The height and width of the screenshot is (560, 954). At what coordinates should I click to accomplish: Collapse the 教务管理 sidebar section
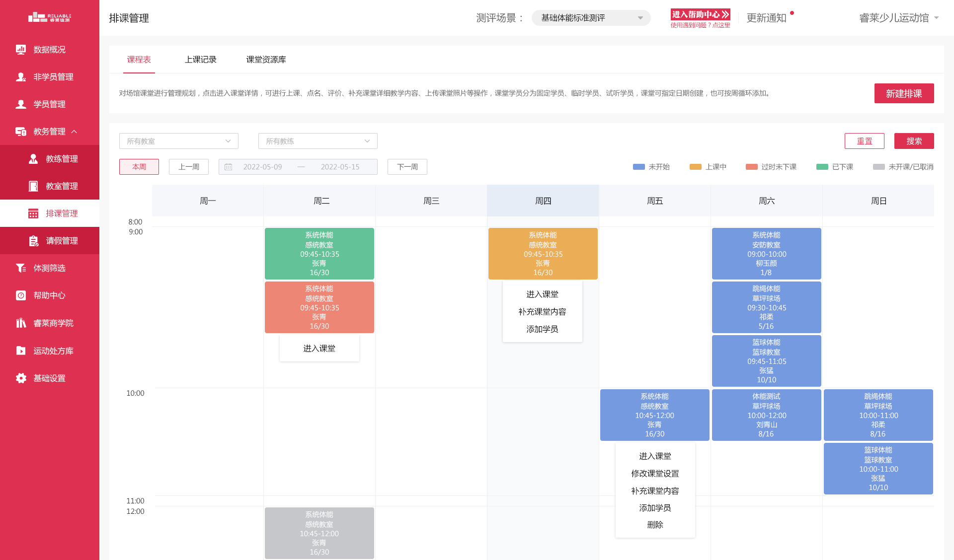75,132
